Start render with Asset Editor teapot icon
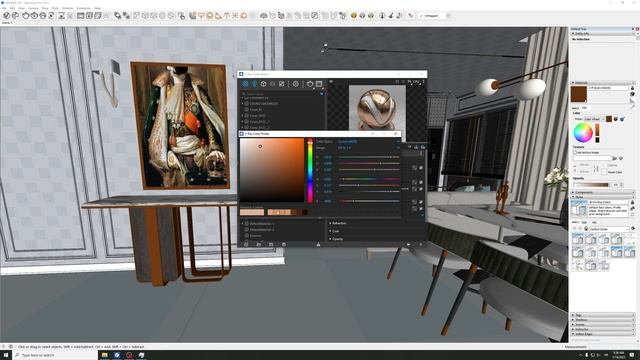The image size is (640, 360). click(x=310, y=84)
